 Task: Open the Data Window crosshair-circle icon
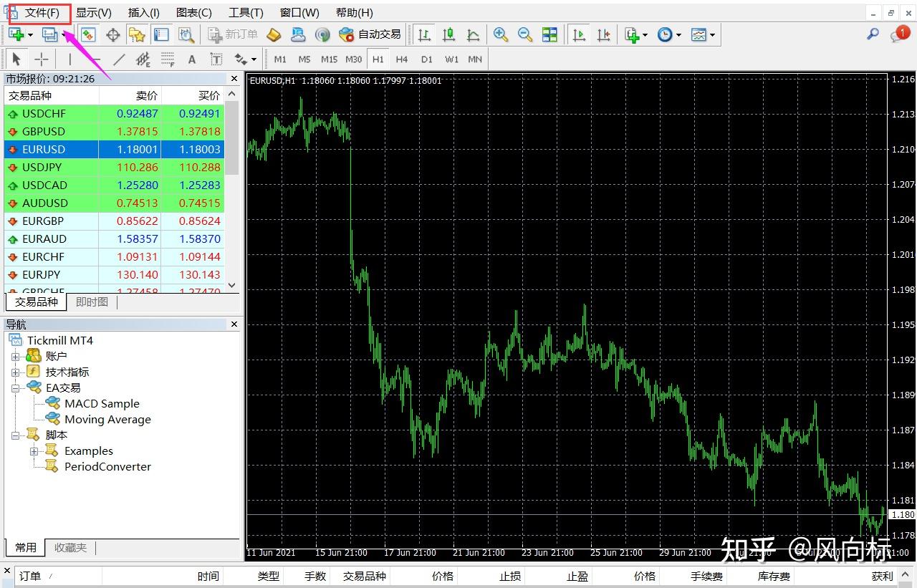tap(112, 34)
